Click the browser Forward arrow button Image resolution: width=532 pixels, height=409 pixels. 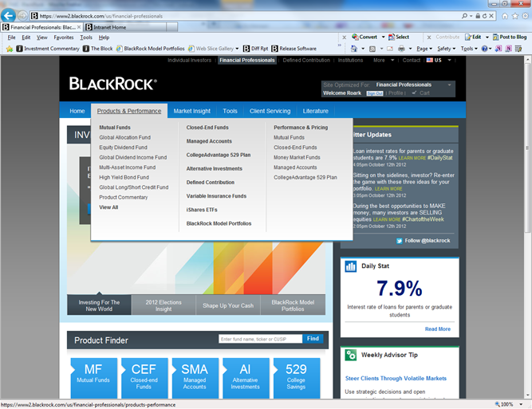pos(22,16)
